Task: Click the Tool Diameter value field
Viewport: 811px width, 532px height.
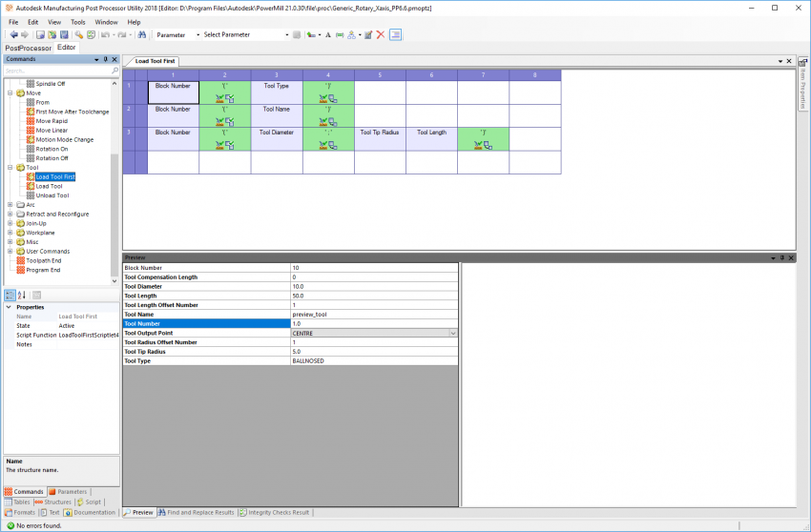Action: point(372,287)
